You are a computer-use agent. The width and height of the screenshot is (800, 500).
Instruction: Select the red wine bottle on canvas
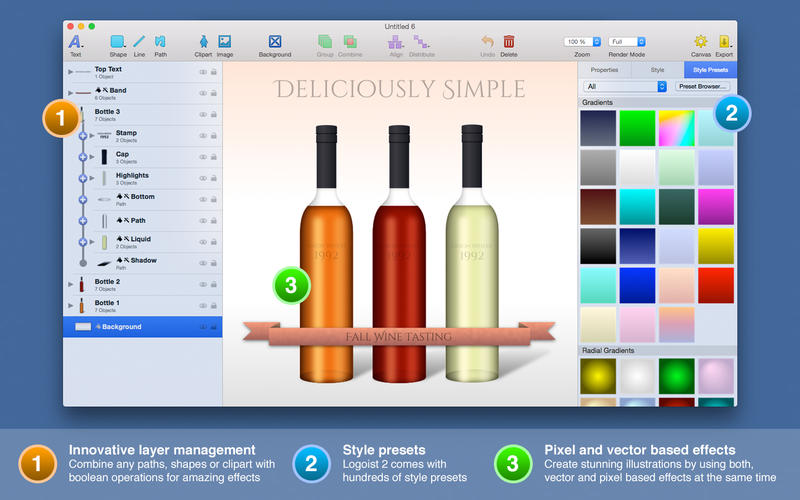click(x=399, y=255)
